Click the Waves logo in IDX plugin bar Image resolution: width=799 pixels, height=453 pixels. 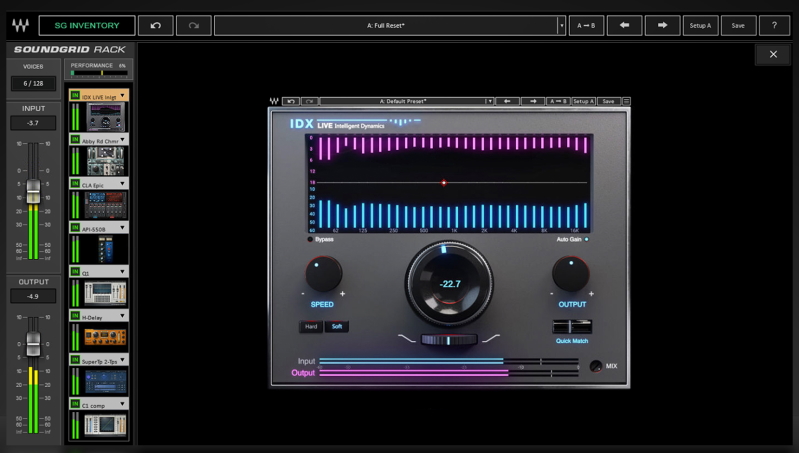point(274,101)
